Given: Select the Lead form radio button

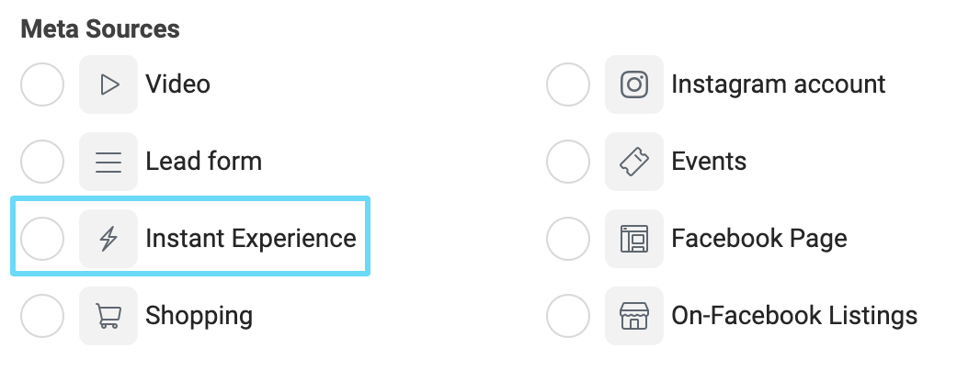Looking at the screenshot, I should [42, 162].
